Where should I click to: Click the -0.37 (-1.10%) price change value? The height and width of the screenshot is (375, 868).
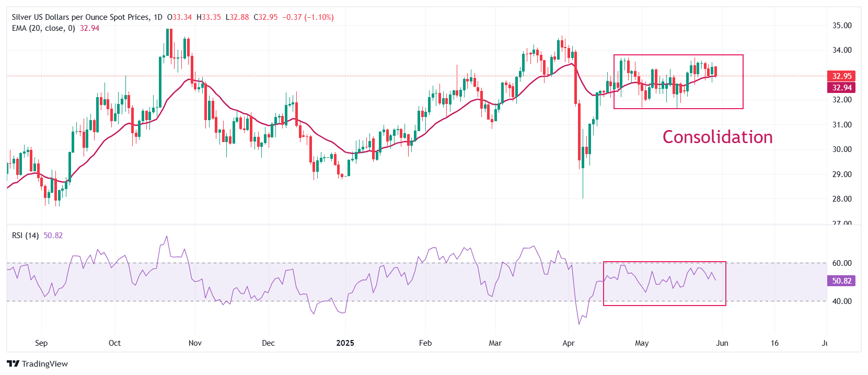tap(308, 17)
